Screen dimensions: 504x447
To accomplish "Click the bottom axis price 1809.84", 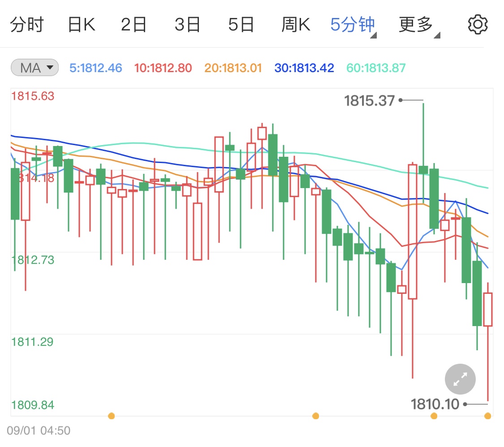I will [x=33, y=405].
